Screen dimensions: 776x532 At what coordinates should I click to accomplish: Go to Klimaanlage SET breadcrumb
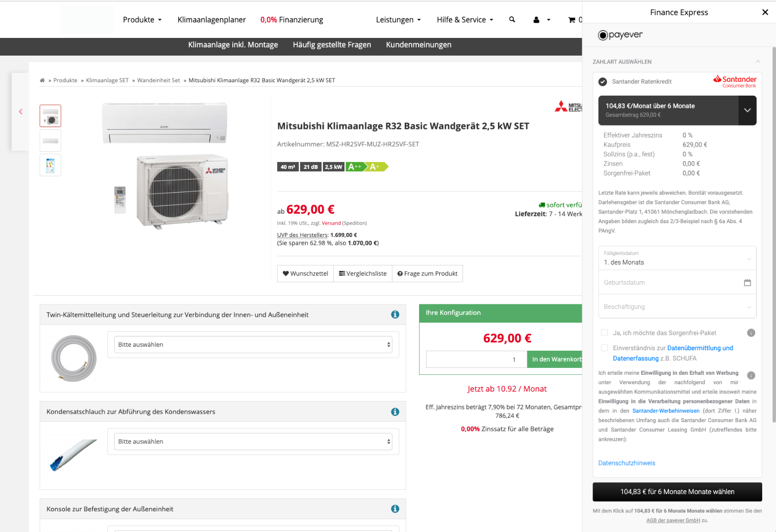tap(107, 80)
